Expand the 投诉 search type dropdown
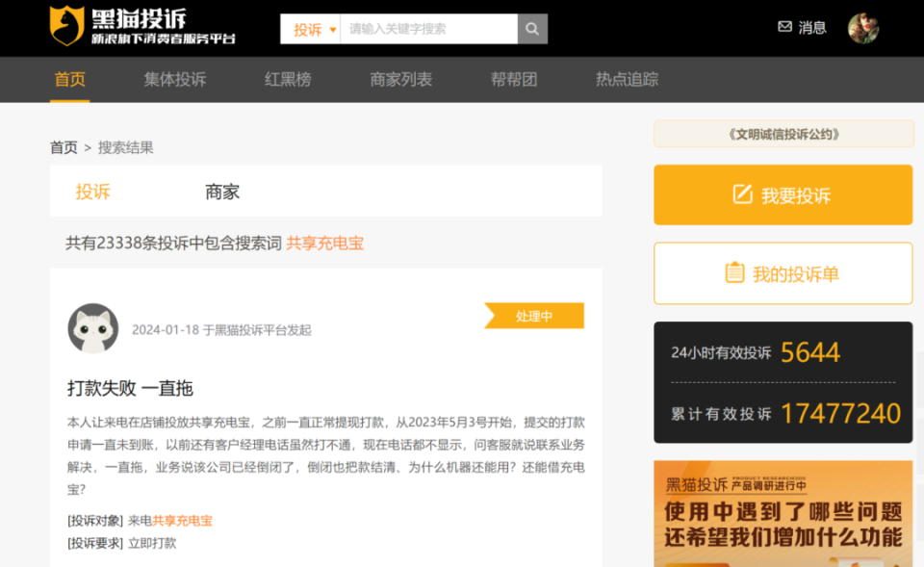 point(311,29)
